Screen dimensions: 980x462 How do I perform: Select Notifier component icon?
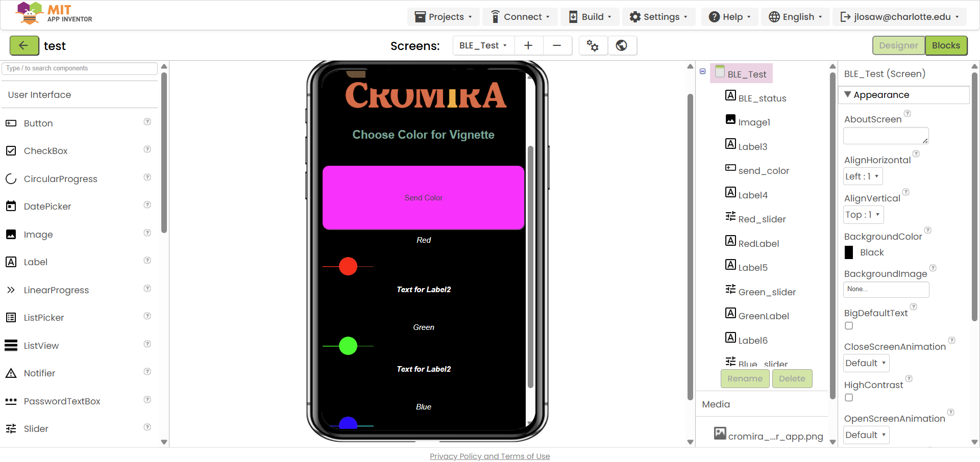11,373
